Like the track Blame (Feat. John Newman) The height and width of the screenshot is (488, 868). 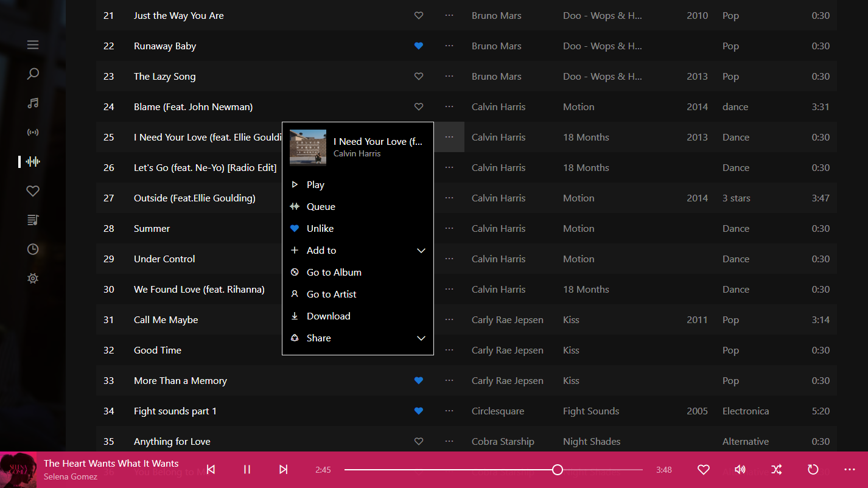(418, 106)
